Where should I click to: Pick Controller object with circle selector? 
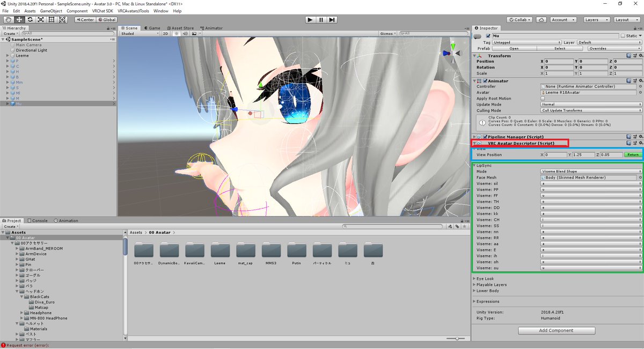click(640, 86)
